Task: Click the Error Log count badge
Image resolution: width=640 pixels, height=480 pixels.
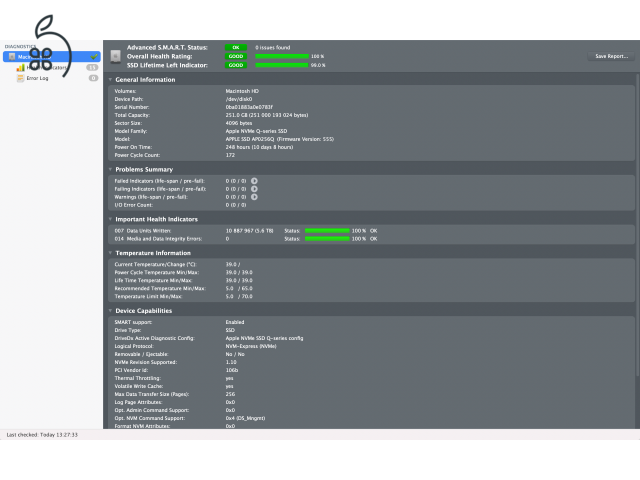Action: 93,78
